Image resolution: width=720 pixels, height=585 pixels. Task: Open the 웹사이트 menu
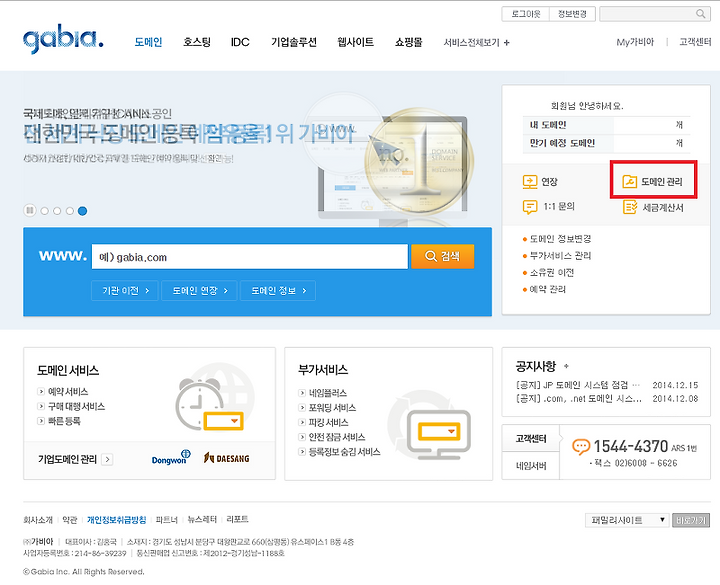click(x=355, y=42)
